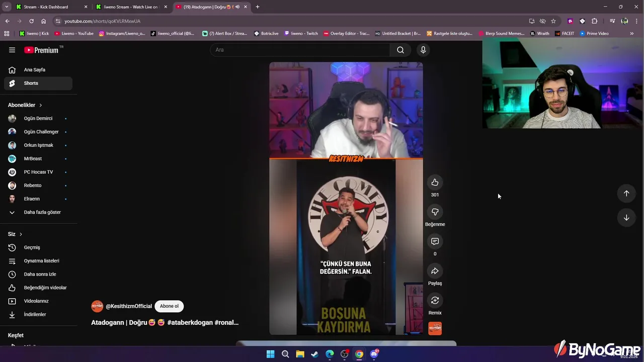Click the search magnifier button

(400, 50)
